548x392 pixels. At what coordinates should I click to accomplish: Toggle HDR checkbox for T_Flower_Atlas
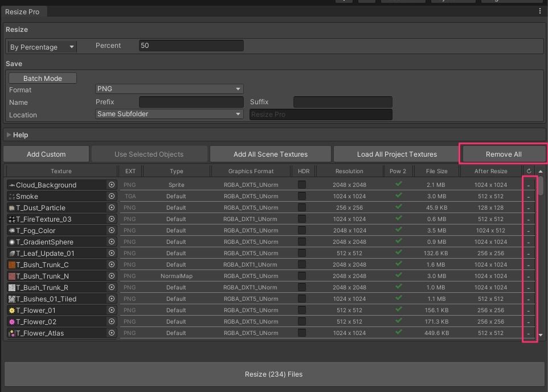pos(302,333)
